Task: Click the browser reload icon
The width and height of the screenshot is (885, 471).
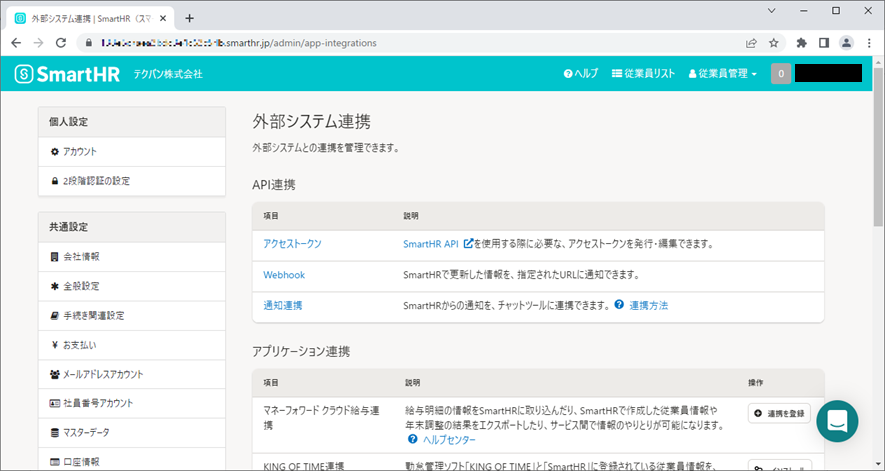Action: point(61,43)
